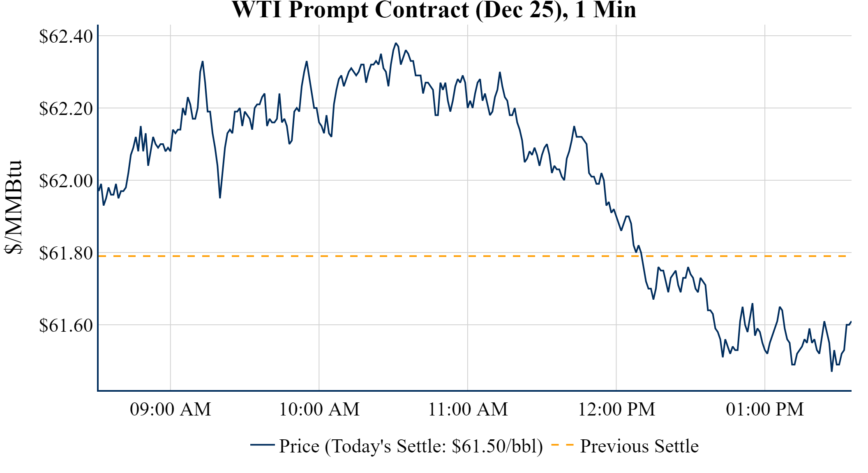Click the orange dashed legend swatch

pyautogui.click(x=562, y=445)
